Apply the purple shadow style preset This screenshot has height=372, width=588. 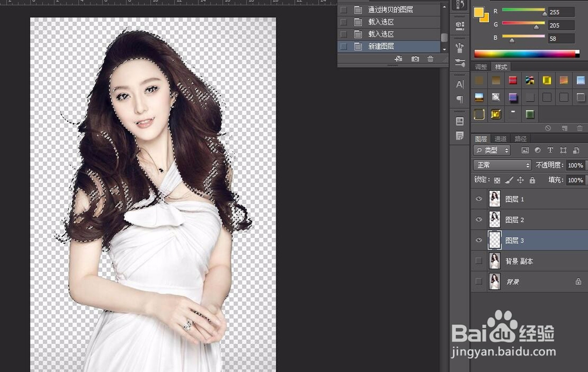(513, 97)
